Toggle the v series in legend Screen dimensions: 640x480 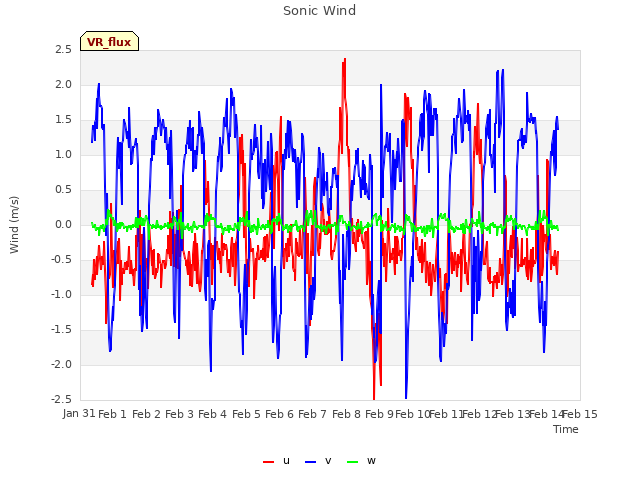coord(318,461)
